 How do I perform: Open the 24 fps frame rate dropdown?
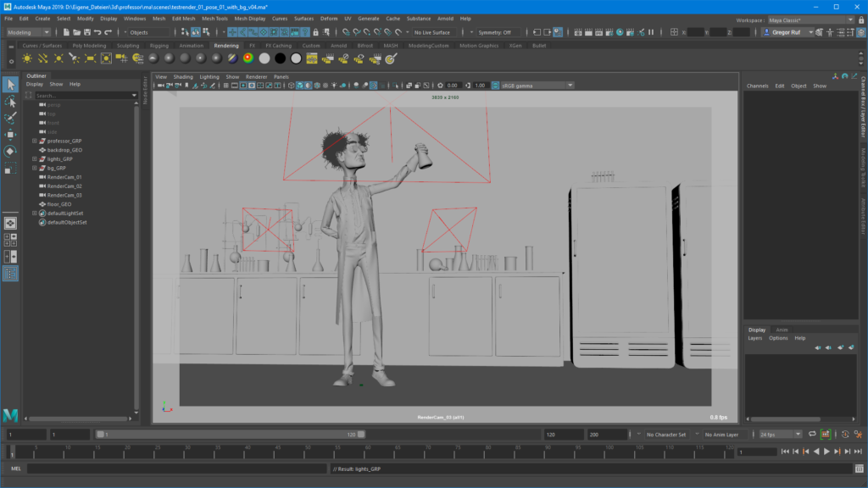tap(780, 435)
